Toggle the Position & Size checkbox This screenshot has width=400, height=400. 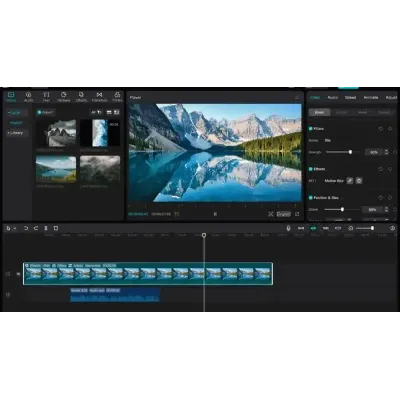[x=310, y=198]
